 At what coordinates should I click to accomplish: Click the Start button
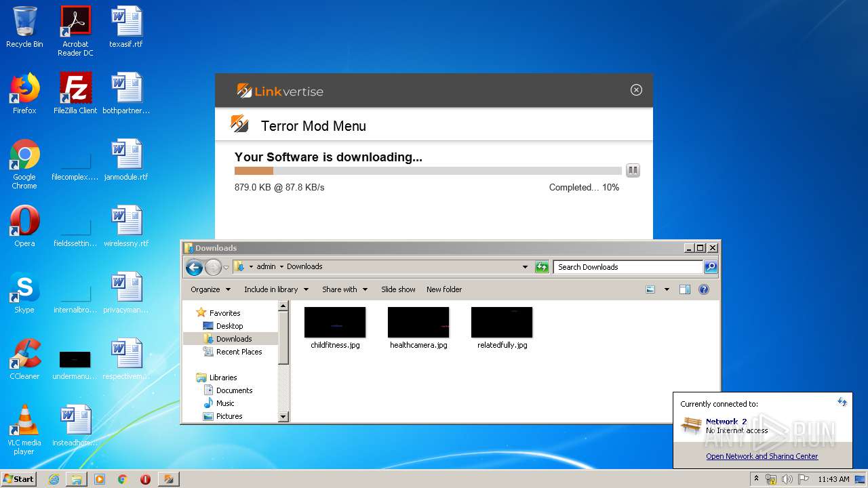[x=18, y=479]
